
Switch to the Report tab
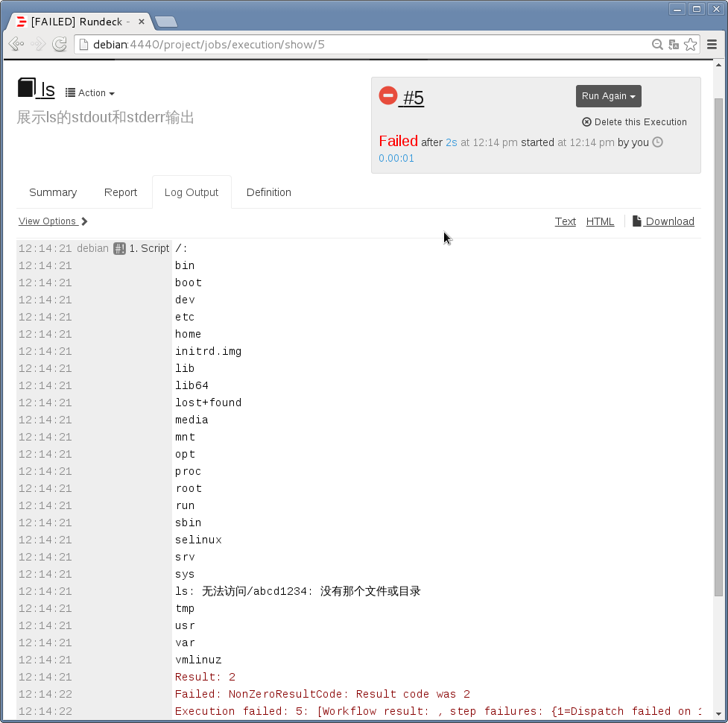click(x=120, y=192)
